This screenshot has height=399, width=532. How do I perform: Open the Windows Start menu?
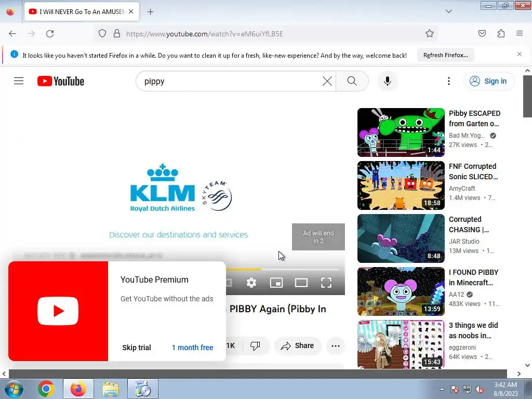tap(14, 389)
